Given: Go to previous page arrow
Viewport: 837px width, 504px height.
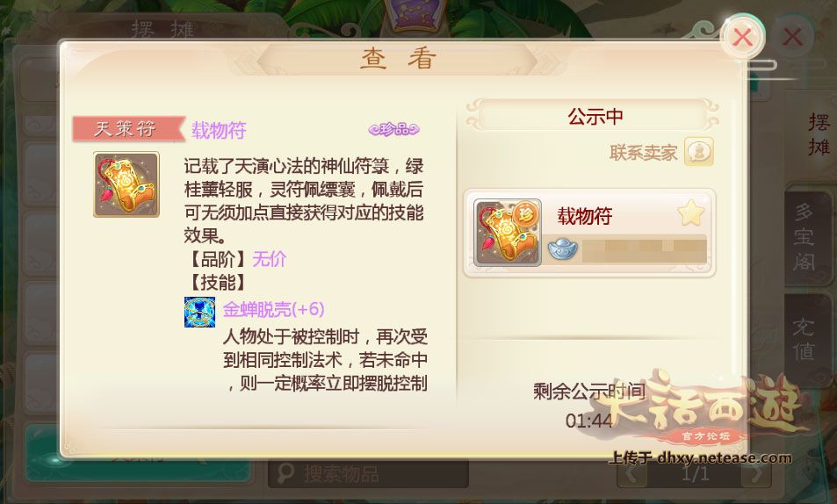Looking at the screenshot, I should click(x=632, y=473).
